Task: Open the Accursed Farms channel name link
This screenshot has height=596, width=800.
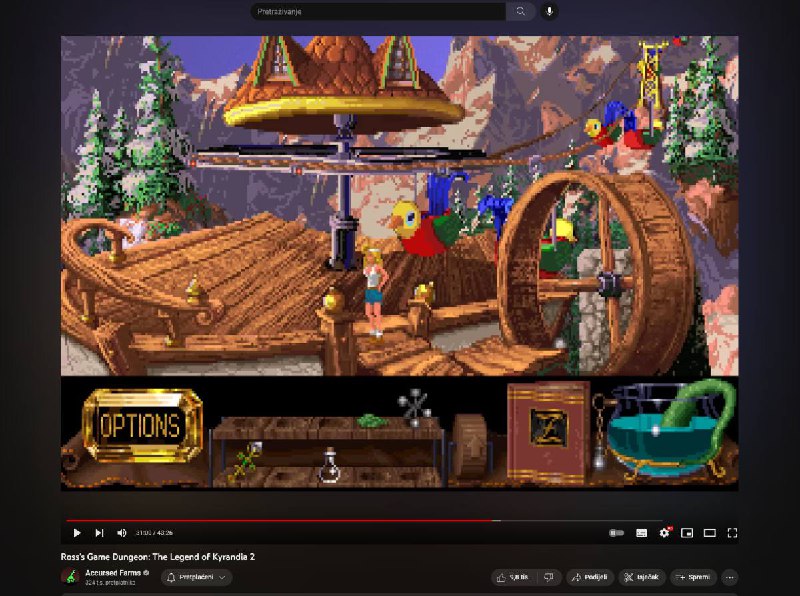Action: 113,573
